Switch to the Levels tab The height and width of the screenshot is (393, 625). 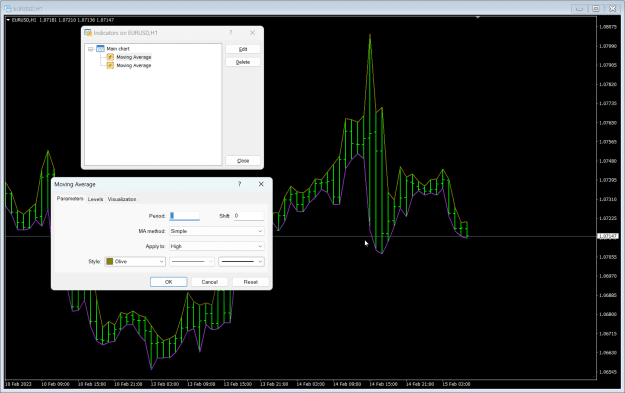(x=95, y=199)
